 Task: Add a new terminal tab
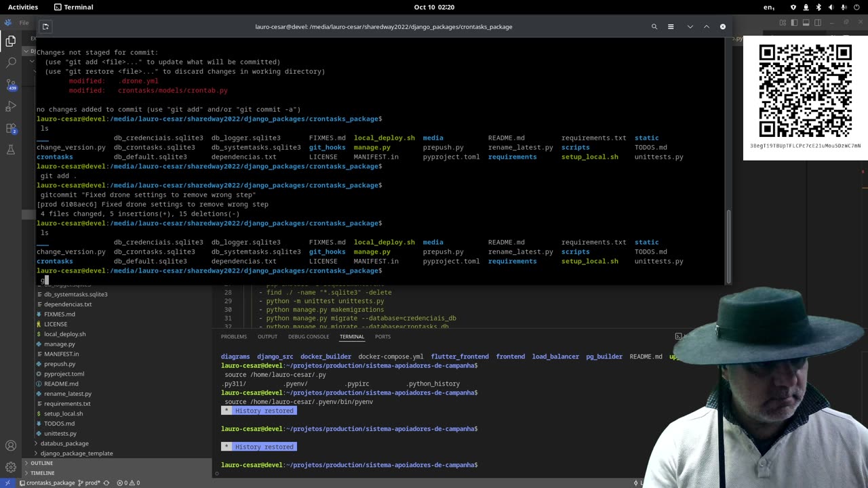pyautogui.click(x=45, y=26)
